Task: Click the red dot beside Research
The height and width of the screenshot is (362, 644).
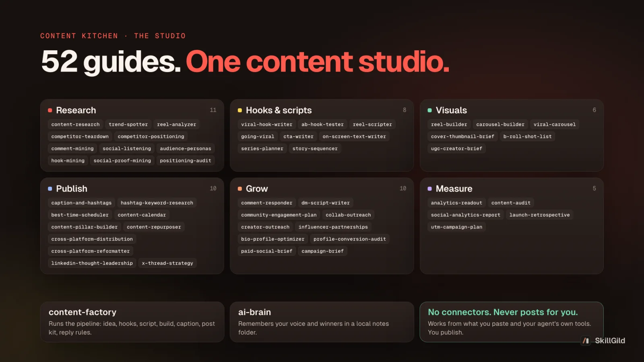Action: pos(50,110)
